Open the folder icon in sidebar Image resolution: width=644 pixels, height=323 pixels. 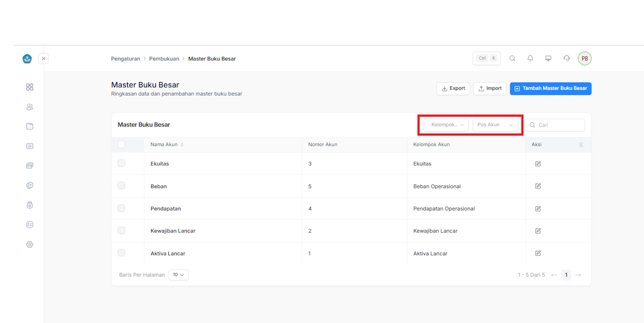(x=30, y=126)
